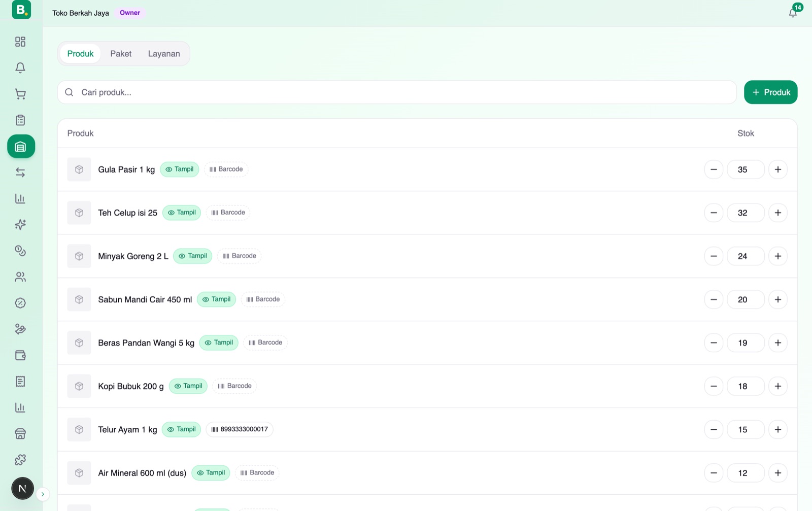
Task: Toggle Tampil visibility for Telur Ayam 1 kg
Action: click(x=182, y=429)
